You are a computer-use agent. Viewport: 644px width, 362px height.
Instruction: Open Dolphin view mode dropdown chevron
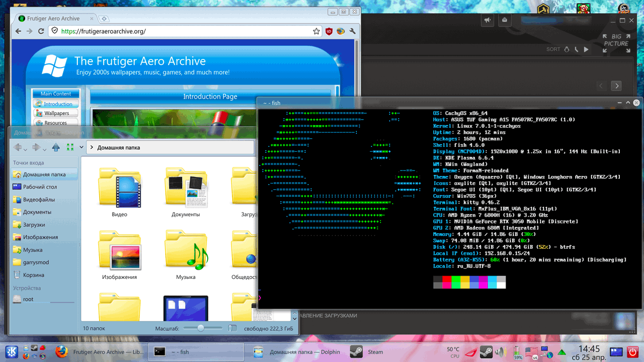82,147
